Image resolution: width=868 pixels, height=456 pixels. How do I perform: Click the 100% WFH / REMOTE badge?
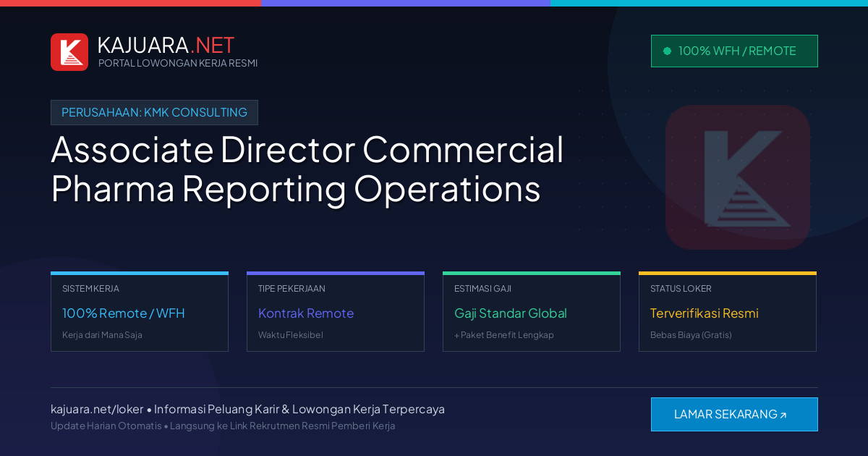click(x=734, y=51)
